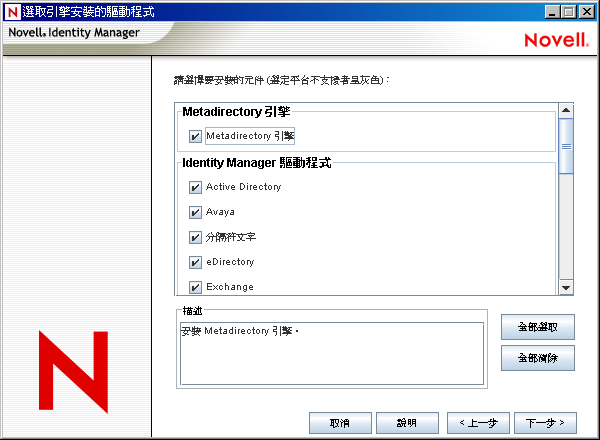The height and width of the screenshot is (440, 600).
Task: Click the component list scrollbar thumb
Action: point(566,146)
